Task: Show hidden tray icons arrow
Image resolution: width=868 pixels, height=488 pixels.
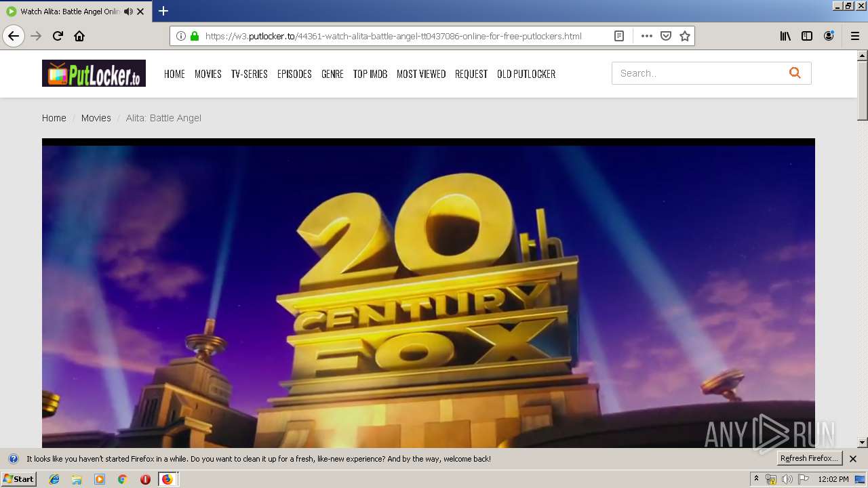Action: pos(756,479)
